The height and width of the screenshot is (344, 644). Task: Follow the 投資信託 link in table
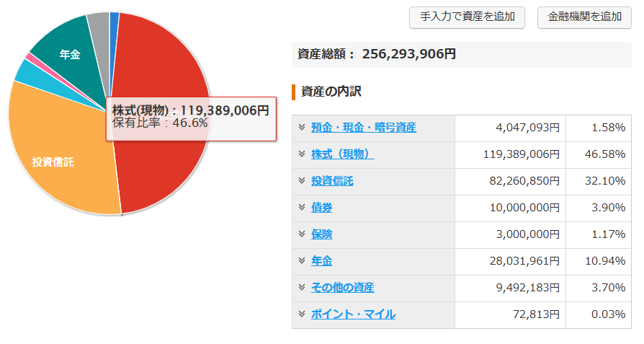pyautogui.click(x=332, y=181)
